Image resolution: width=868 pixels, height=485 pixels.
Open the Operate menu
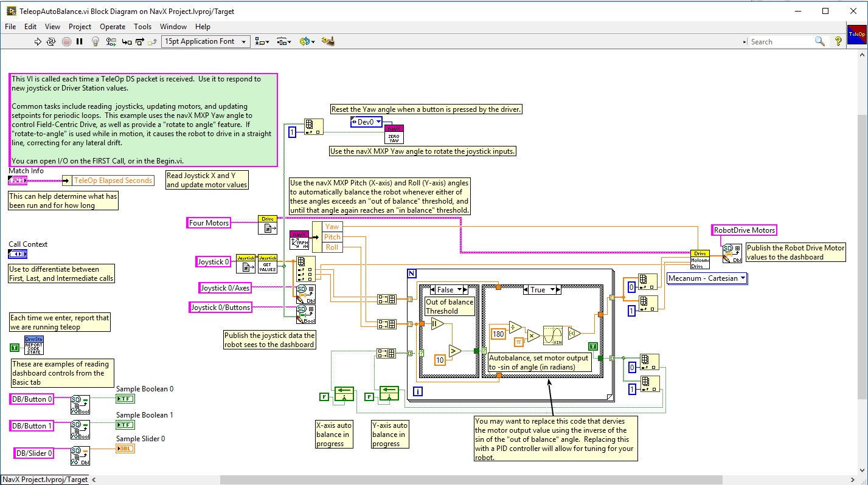(113, 27)
